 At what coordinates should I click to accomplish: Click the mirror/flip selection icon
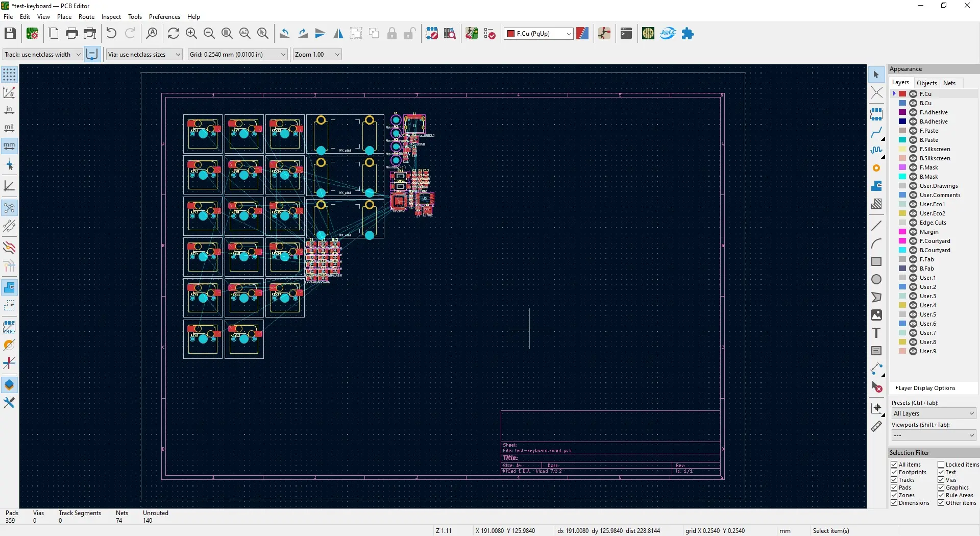click(x=338, y=34)
